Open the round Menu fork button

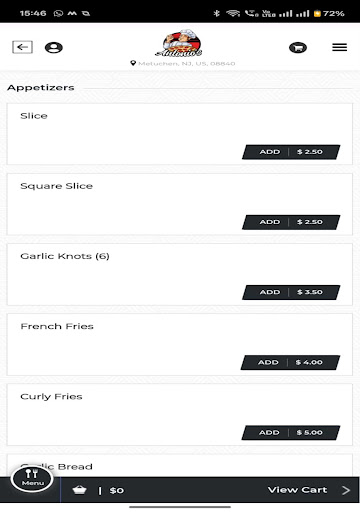coord(32,478)
